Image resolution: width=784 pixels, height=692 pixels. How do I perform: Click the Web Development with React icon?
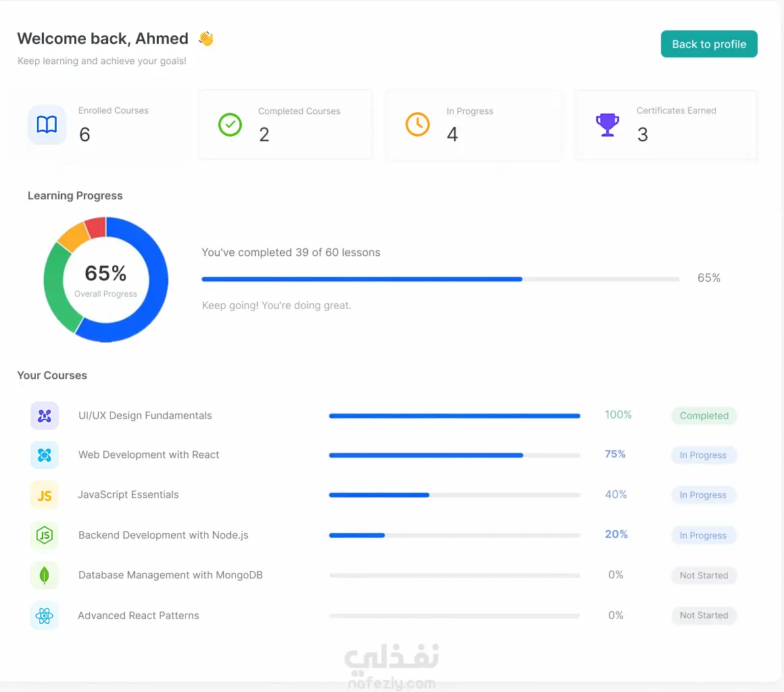[45, 455]
